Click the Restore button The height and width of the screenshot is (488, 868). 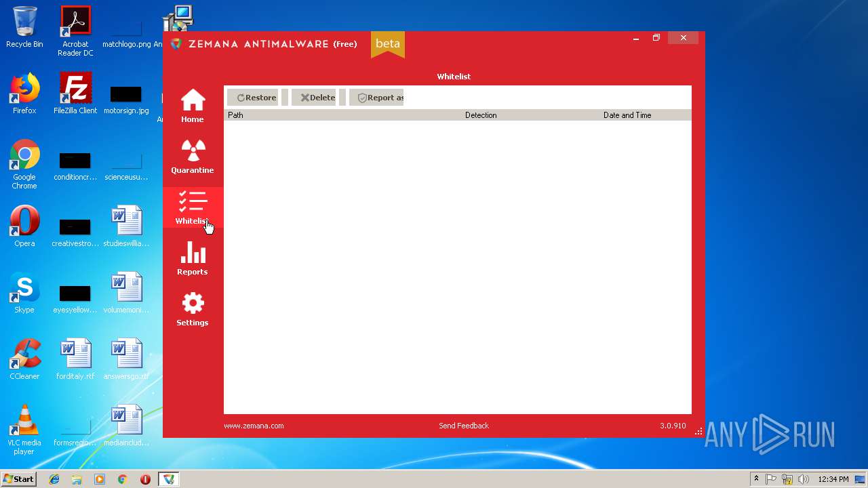coord(253,98)
